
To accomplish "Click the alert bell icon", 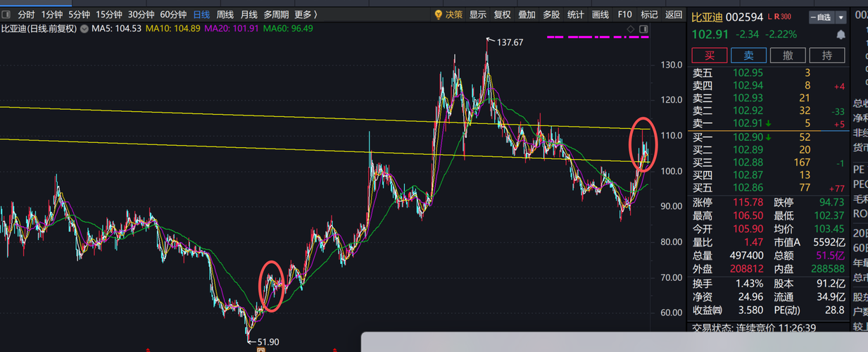I will (x=841, y=34).
